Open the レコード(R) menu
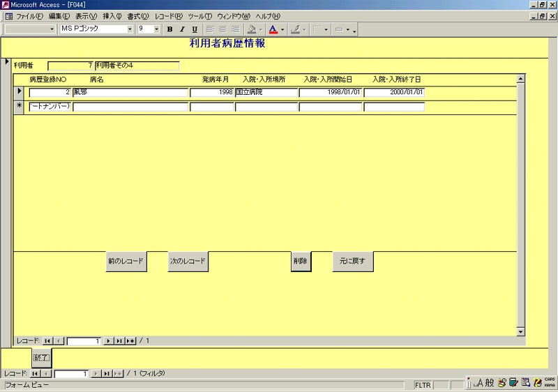The width and height of the screenshot is (558, 392). [x=169, y=16]
